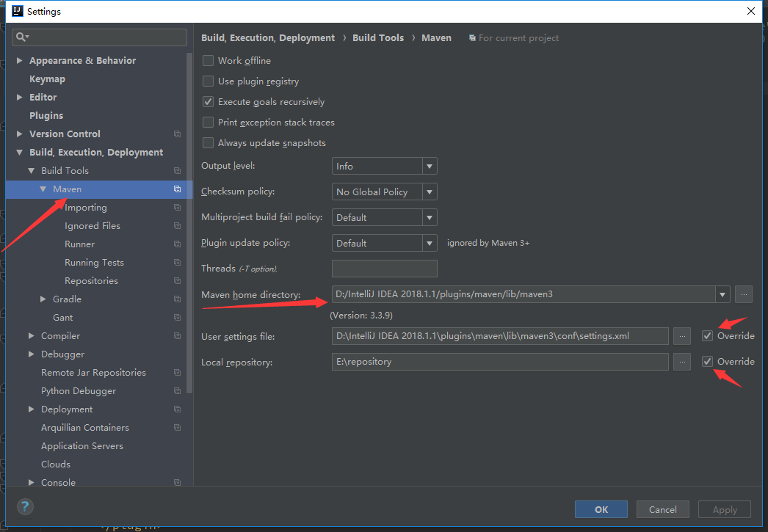Click project-level icon beside Running Tests
Viewport: 768px width, 532px height.
click(x=177, y=262)
